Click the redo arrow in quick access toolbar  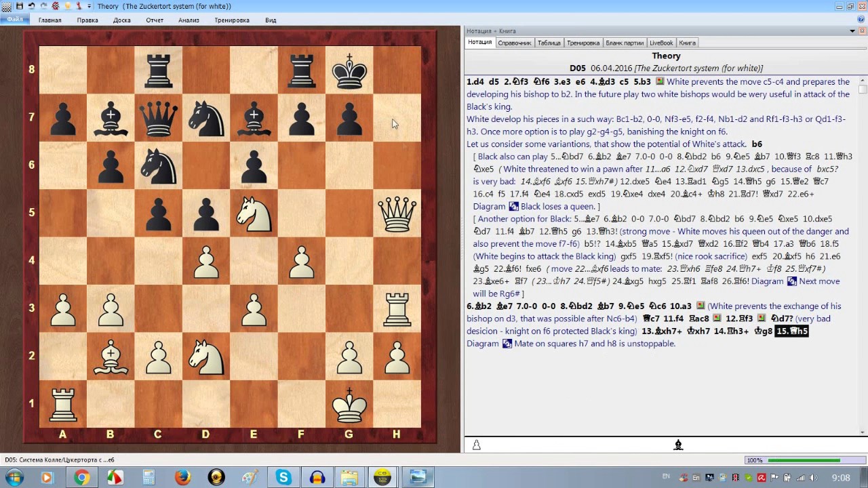(43, 6)
